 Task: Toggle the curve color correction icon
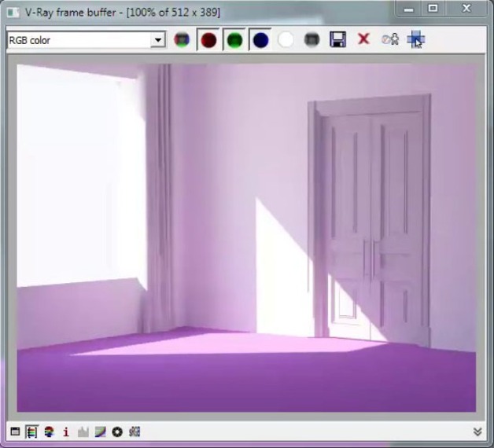tap(101, 431)
